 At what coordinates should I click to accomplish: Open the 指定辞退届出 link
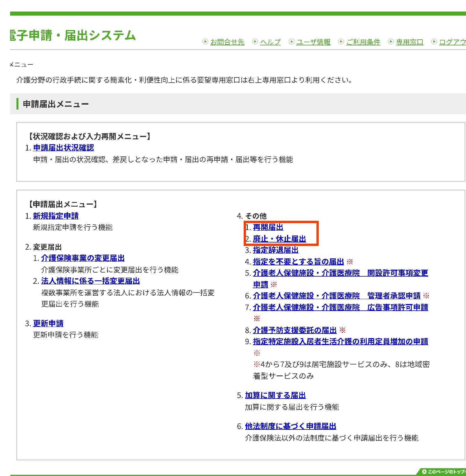(275, 250)
